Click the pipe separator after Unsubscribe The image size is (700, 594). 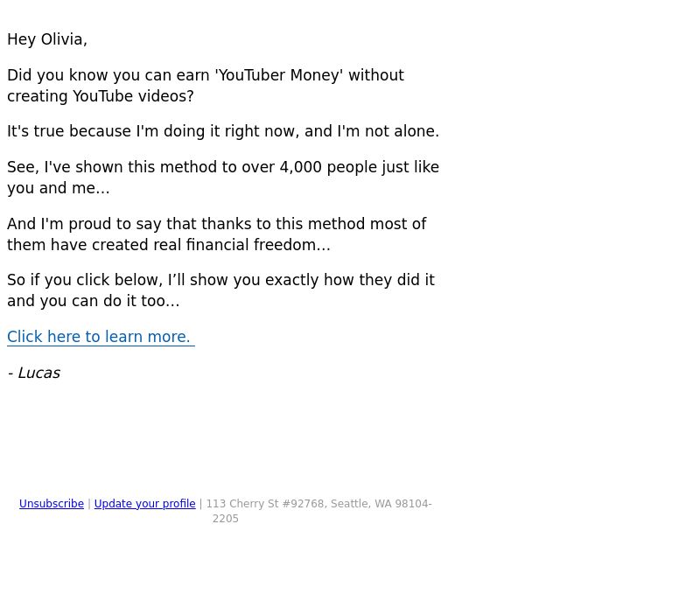89,504
